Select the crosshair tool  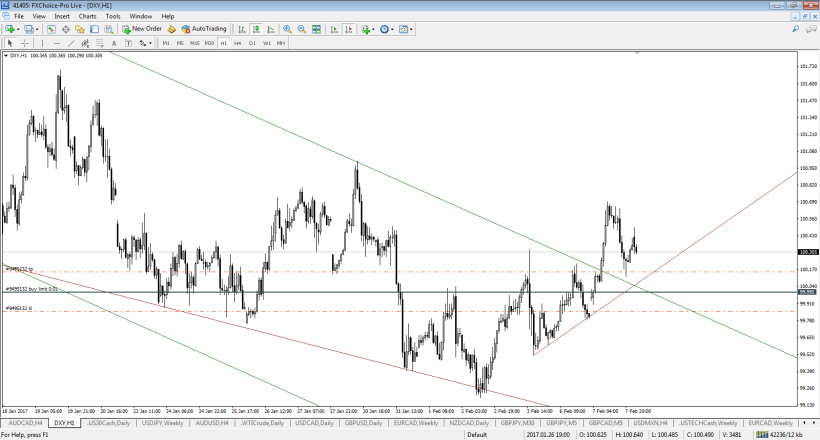point(24,43)
